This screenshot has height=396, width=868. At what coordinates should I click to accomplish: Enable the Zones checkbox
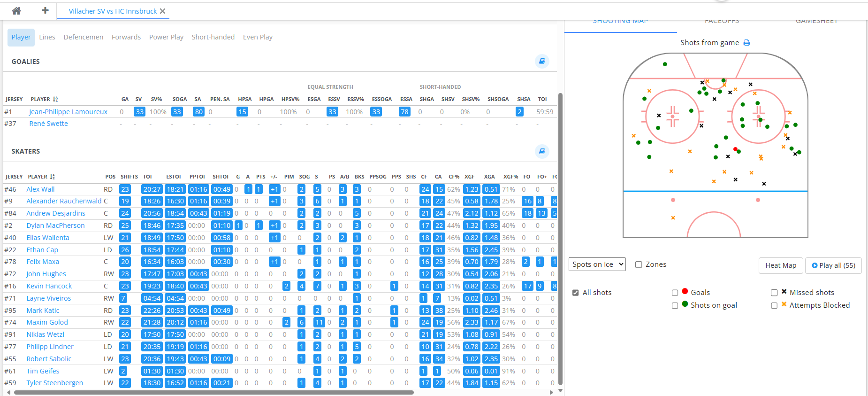click(x=639, y=264)
